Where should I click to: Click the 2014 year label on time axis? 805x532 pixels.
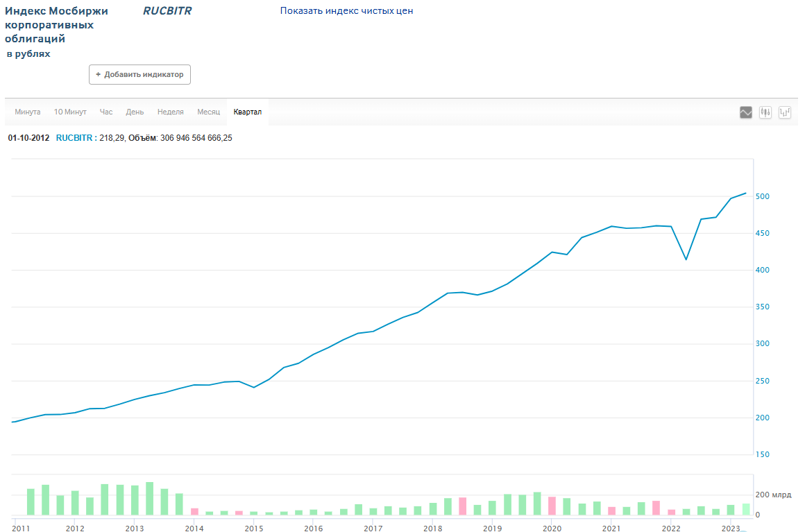[194, 529]
